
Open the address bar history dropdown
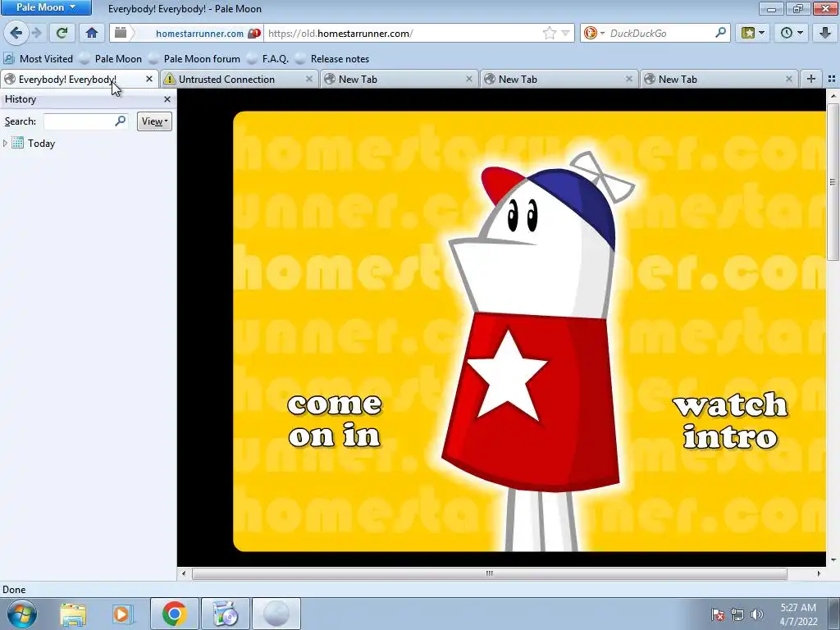click(565, 33)
